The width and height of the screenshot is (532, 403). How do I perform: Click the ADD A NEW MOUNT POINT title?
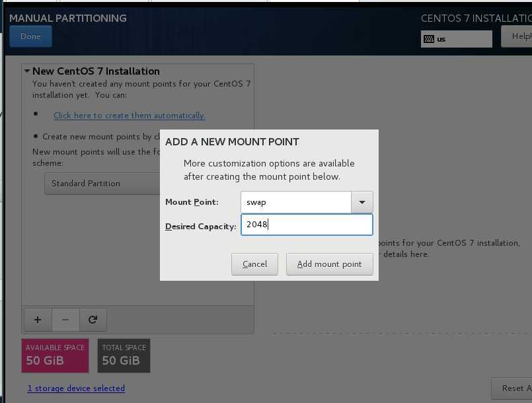[x=233, y=142]
